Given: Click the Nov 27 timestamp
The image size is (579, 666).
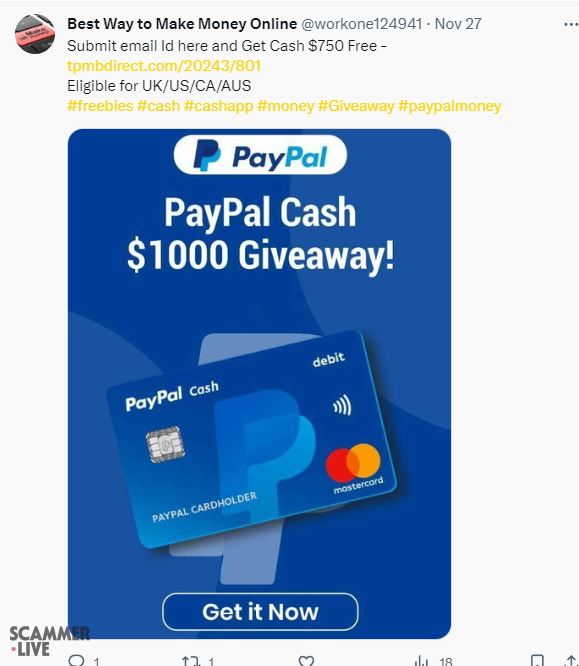Looking at the screenshot, I should click(x=458, y=24).
